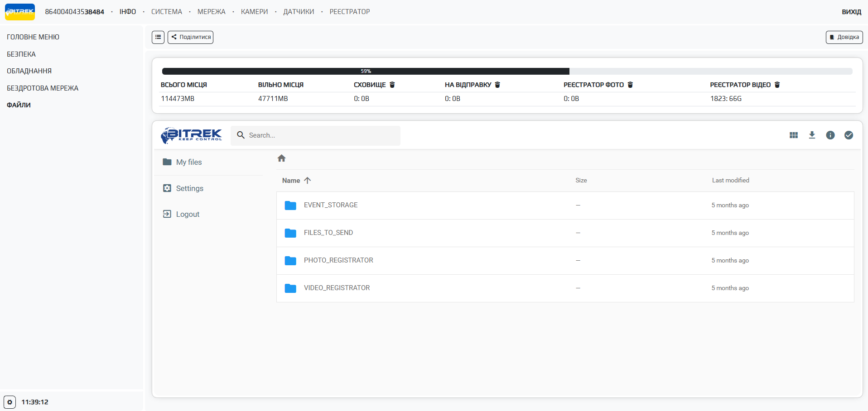
Task: Toggle multiple selection checkmark icon
Action: pos(849,135)
